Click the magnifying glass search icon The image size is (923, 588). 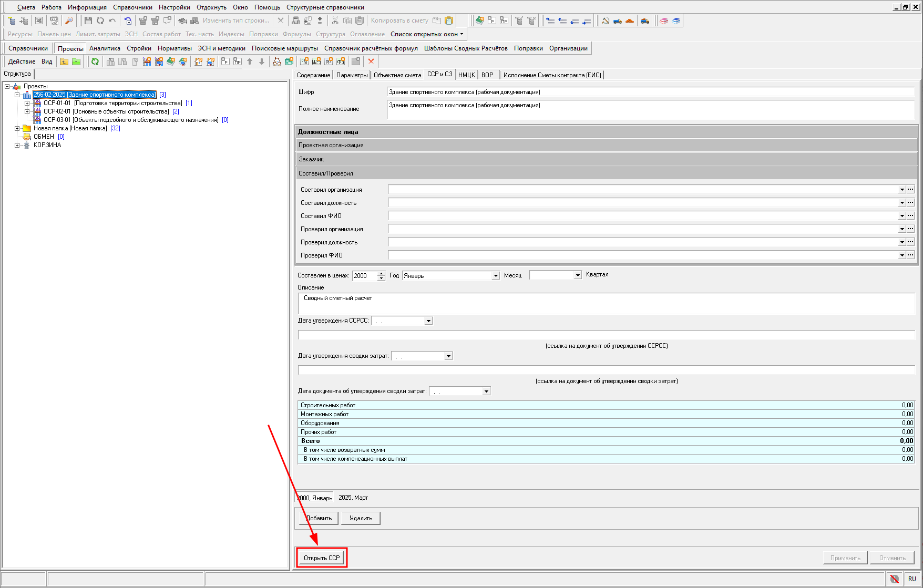click(69, 20)
